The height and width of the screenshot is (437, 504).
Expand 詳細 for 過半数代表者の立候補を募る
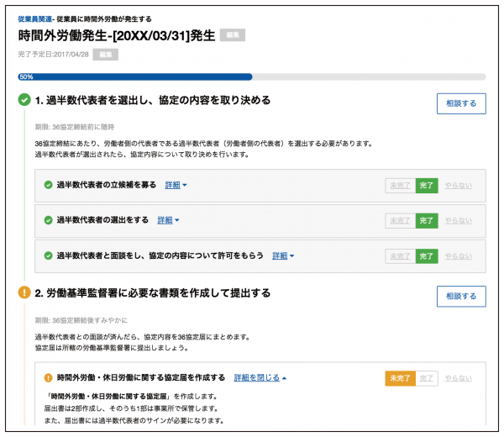tap(176, 185)
